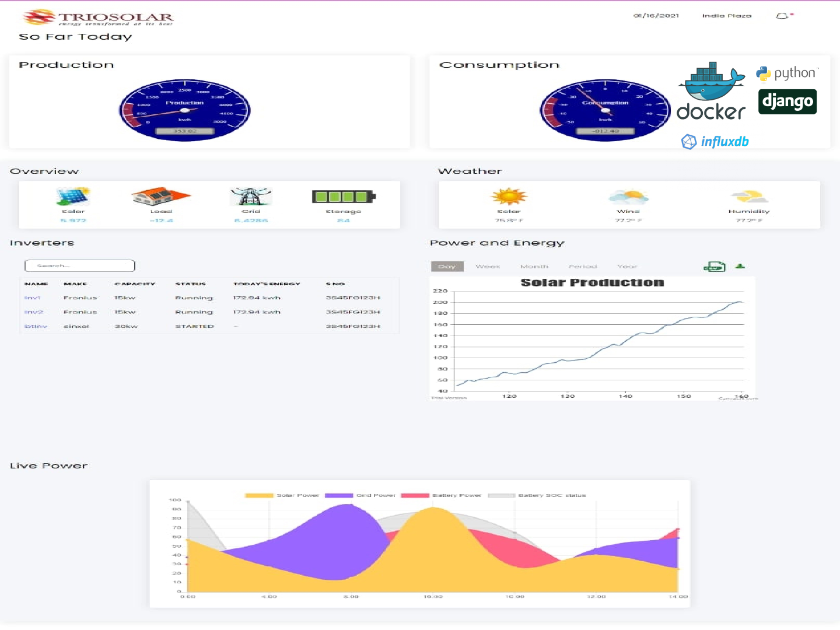This screenshot has width=840, height=630.
Task: Switch to the Month tab
Action: click(x=534, y=267)
